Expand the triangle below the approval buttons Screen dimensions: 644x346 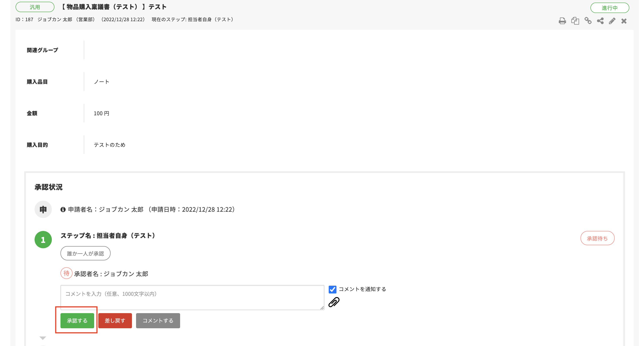coord(43,338)
